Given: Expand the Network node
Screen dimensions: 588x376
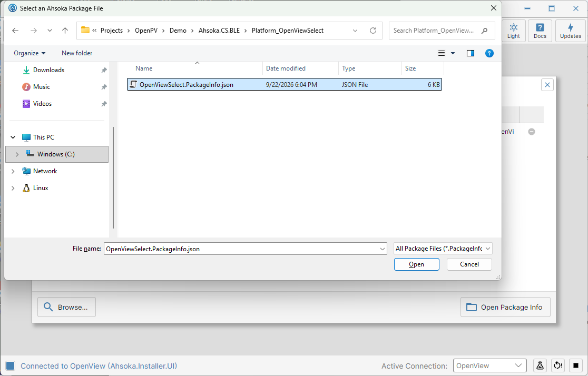Looking at the screenshot, I should 13,171.
